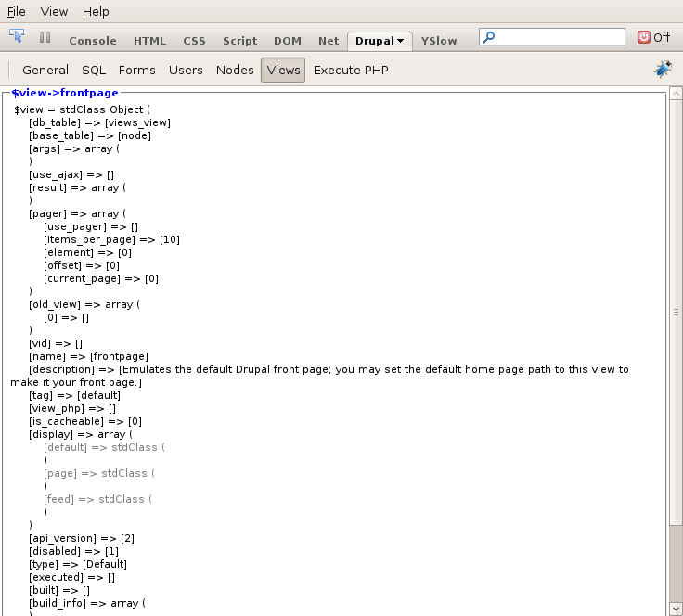Click the [args] => array line
Image resolution: width=683 pixels, height=616 pixels.
pos(74,148)
